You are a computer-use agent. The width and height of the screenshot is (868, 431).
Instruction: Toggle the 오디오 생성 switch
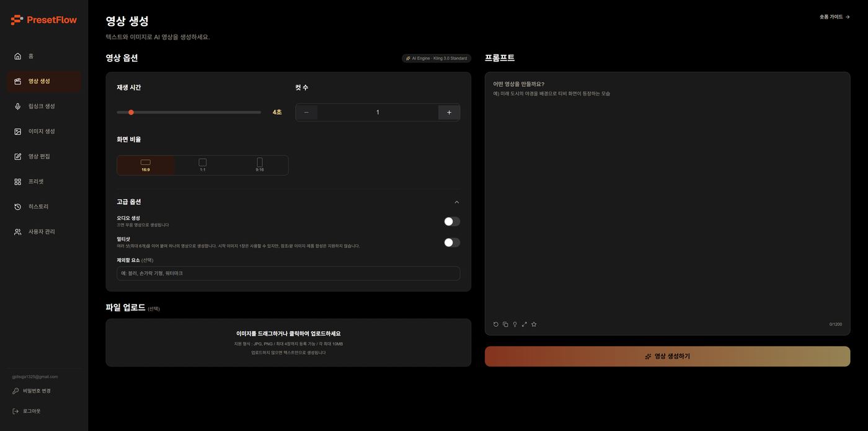point(452,221)
